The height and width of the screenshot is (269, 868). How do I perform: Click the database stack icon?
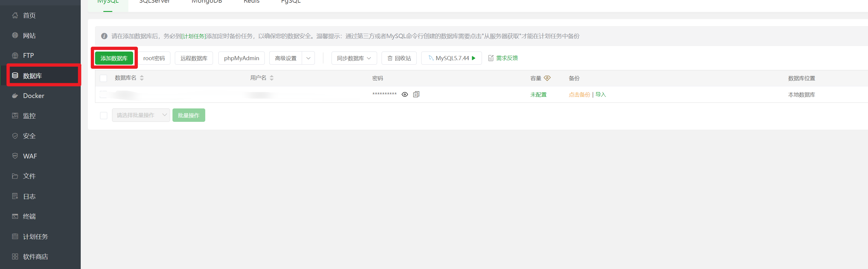15,75
